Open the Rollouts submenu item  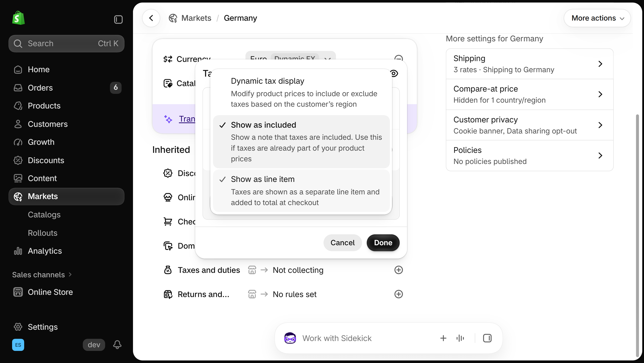coord(43,233)
